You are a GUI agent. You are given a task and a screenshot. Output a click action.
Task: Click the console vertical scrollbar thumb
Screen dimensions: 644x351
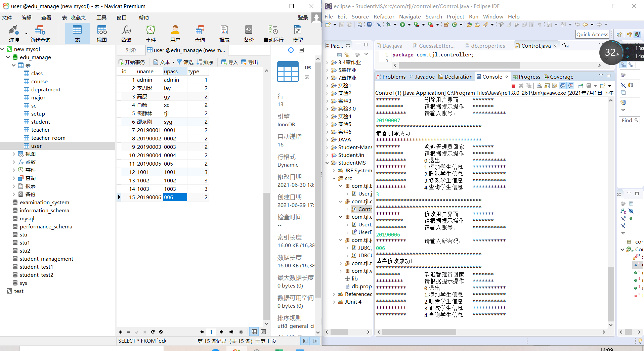coord(611,294)
